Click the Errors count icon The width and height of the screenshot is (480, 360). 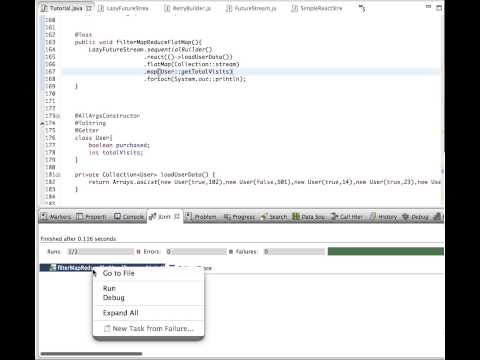[138, 252]
